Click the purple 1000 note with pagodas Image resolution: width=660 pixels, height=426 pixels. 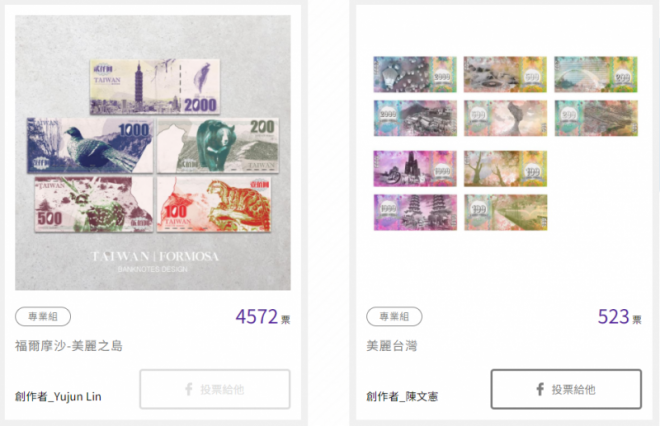[415, 212]
